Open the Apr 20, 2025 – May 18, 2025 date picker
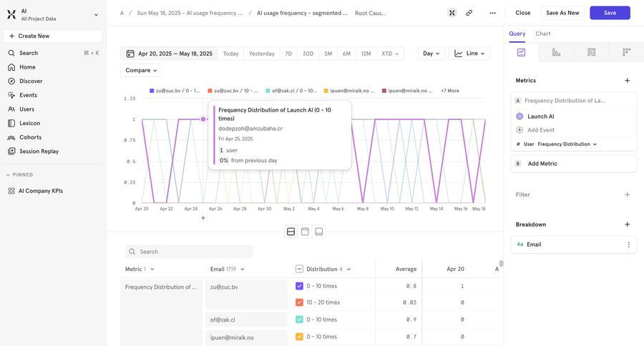This screenshot has width=644, height=346. 169,54
